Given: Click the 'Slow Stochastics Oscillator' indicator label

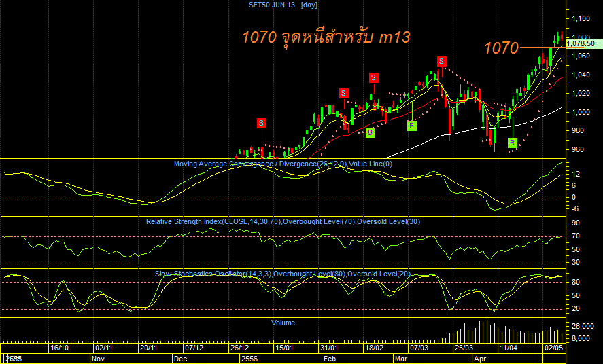Looking at the screenshot, I should coord(283,274).
